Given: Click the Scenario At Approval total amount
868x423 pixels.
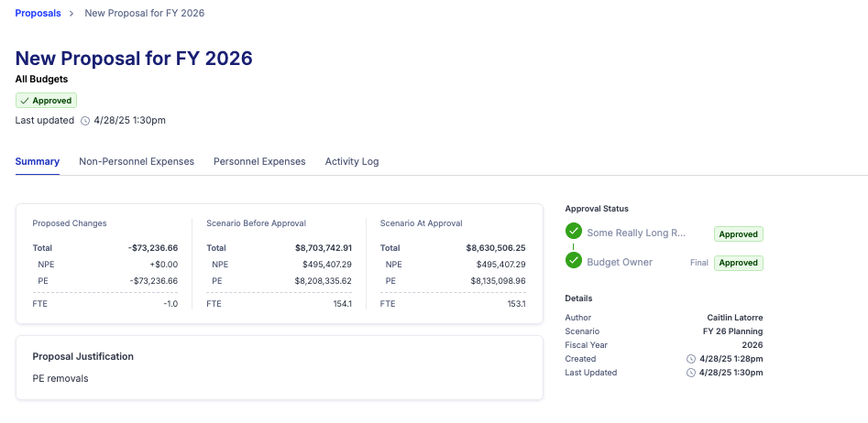Looking at the screenshot, I should point(495,248).
